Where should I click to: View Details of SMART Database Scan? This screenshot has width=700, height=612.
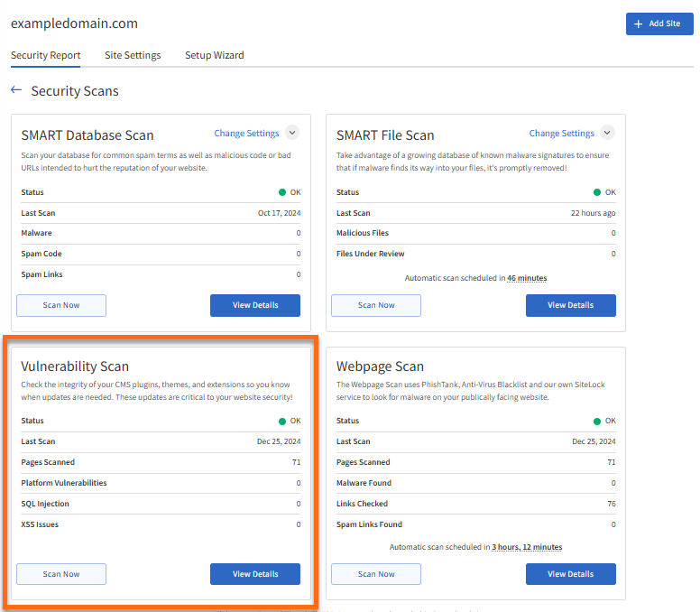(x=255, y=305)
